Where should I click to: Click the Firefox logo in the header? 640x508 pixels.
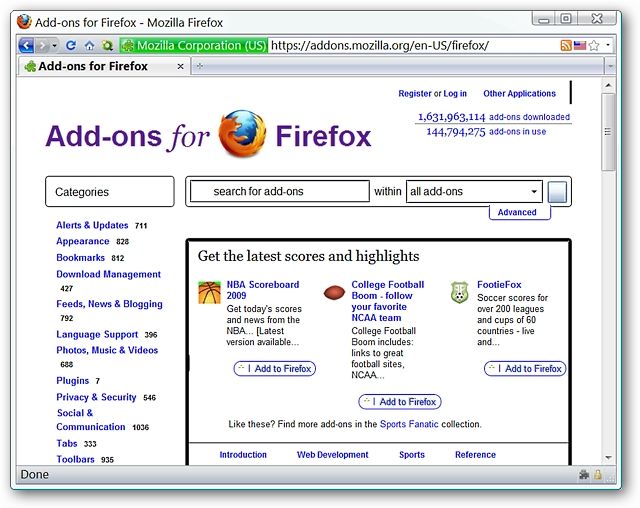(242, 133)
